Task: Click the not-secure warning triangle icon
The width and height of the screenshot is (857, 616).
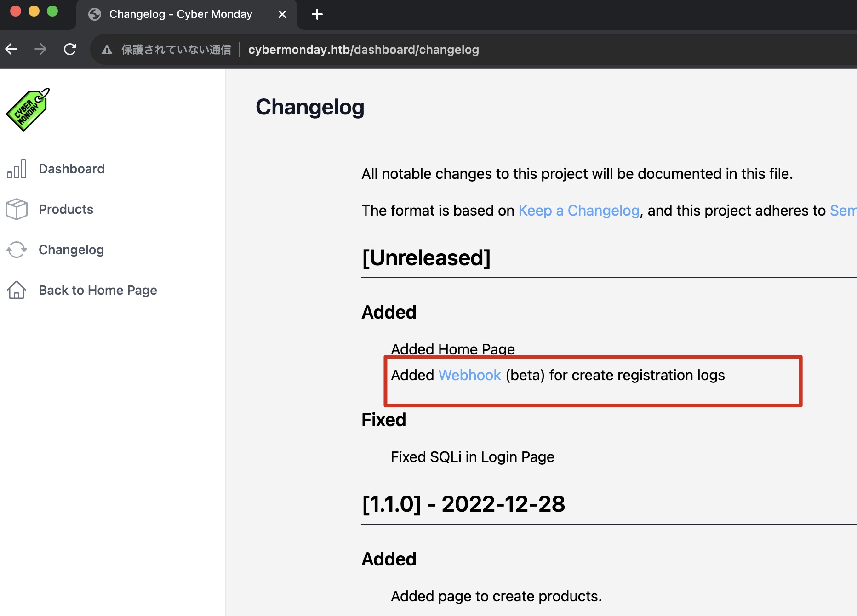Action: (x=107, y=50)
